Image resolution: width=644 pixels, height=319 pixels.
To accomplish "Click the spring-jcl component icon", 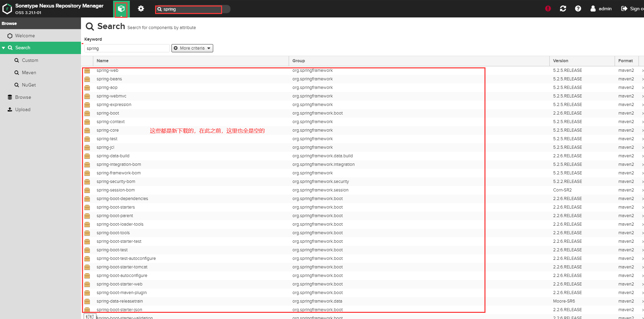I will [x=87, y=147].
